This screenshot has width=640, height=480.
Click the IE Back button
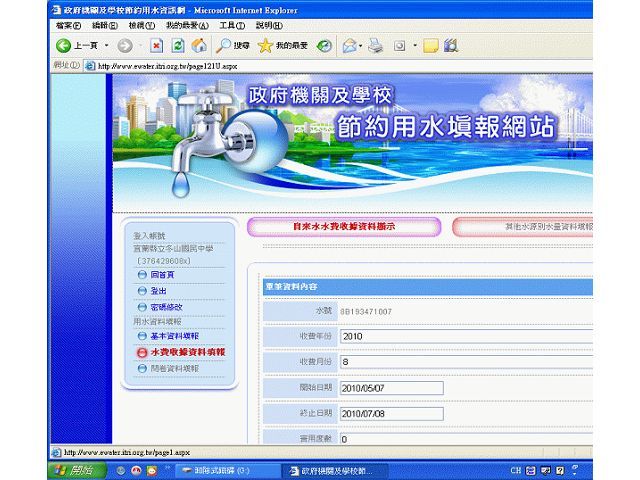[76, 46]
